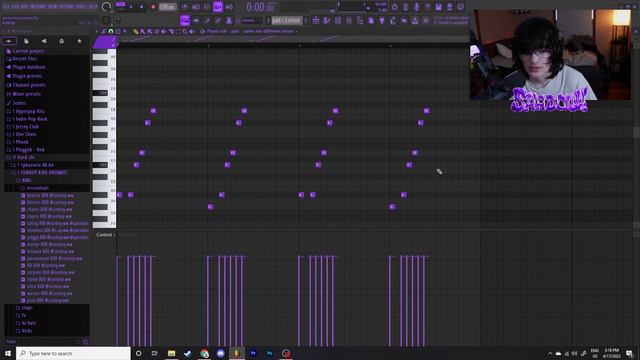640x360 pixels.
Task: Open the piano roll target channel dropdown
Action: pos(252,31)
